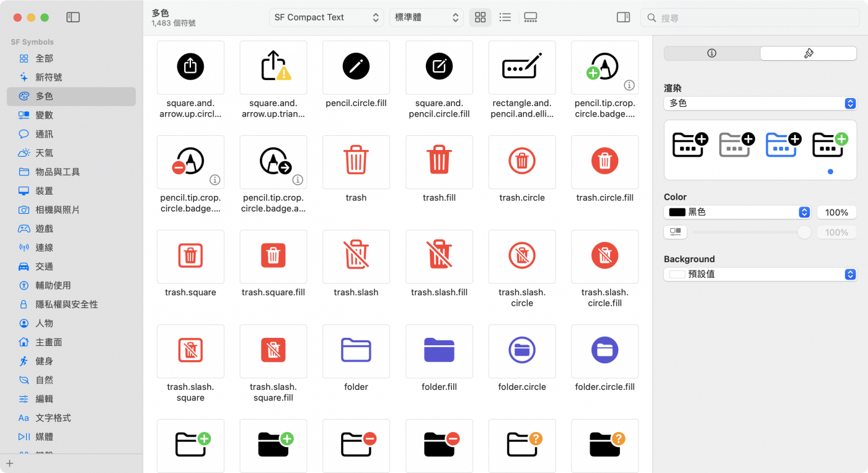This screenshot has width=868, height=473.
Task: Open the 文字格式 category
Action: 71,418
